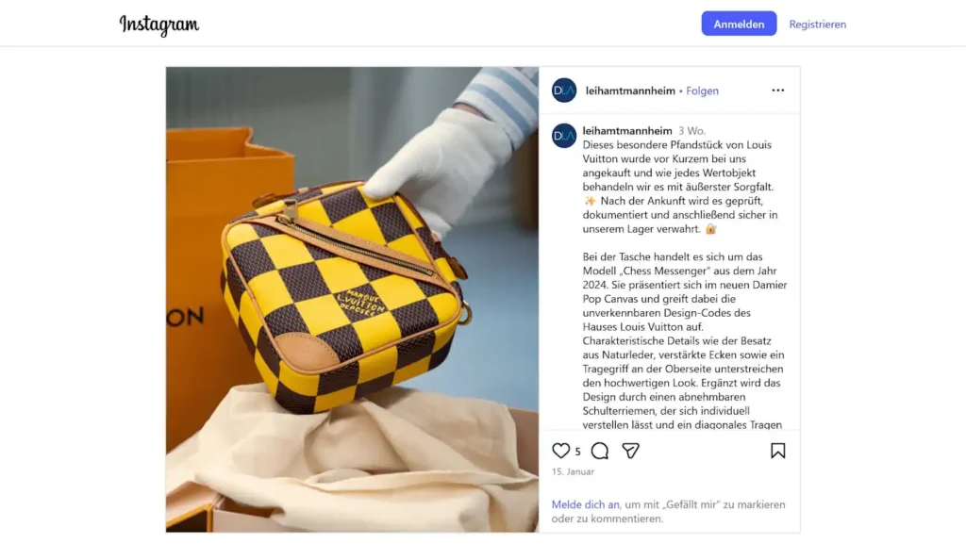Share the post with the paper plane icon

pos(630,451)
